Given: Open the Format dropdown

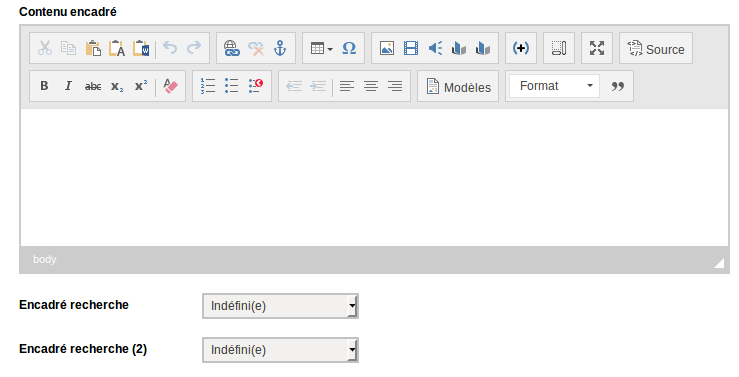Looking at the screenshot, I should tap(555, 86).
